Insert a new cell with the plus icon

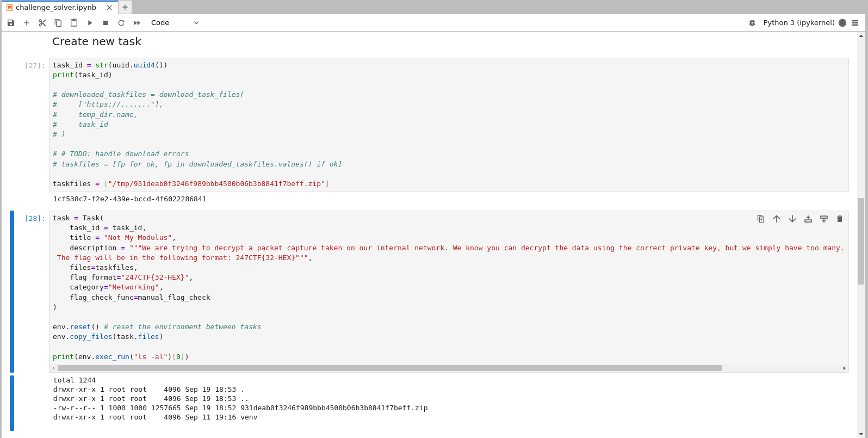click(27, 23)
